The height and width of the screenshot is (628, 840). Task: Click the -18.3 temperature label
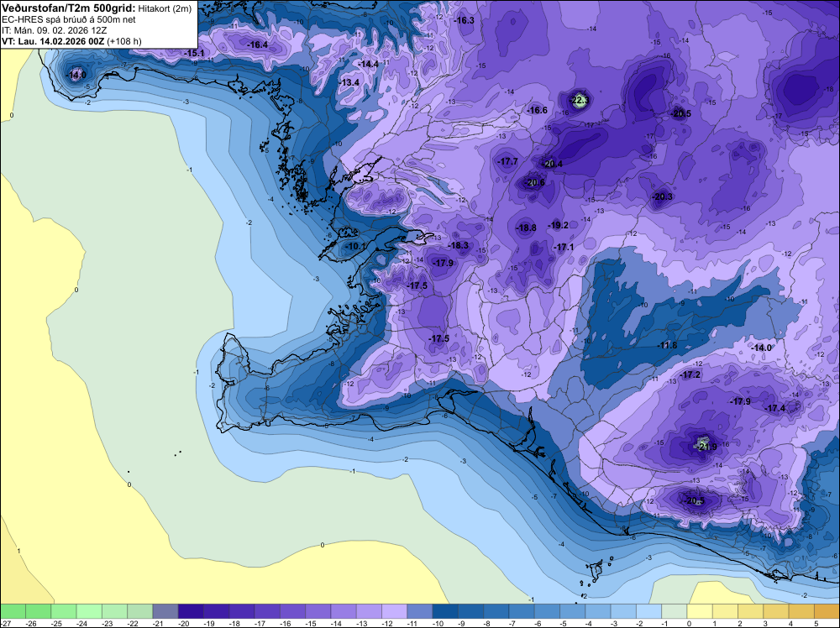click(x=458, y=246)
